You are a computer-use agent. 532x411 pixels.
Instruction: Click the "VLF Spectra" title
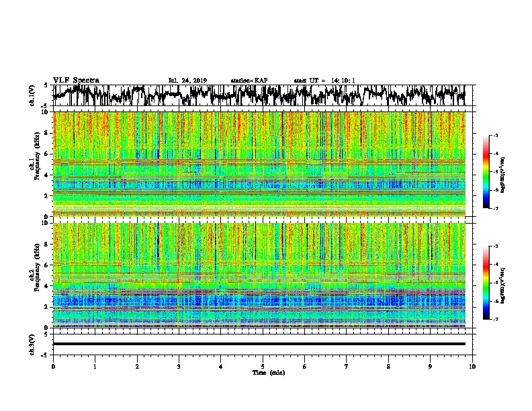[76, 81]
